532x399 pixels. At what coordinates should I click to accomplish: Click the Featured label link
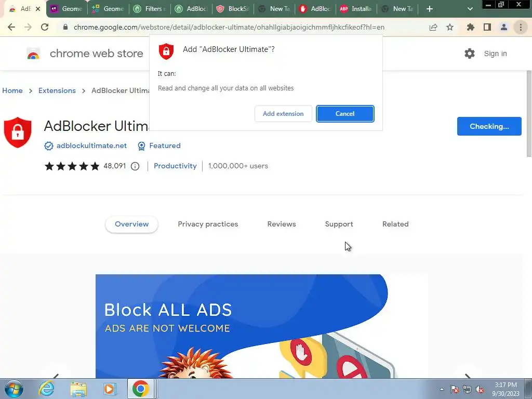click(x=165, y=146)
